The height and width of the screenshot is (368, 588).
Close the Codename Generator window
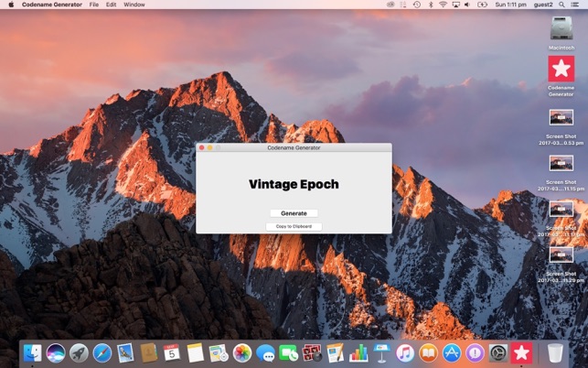click(x=202, y=147)
